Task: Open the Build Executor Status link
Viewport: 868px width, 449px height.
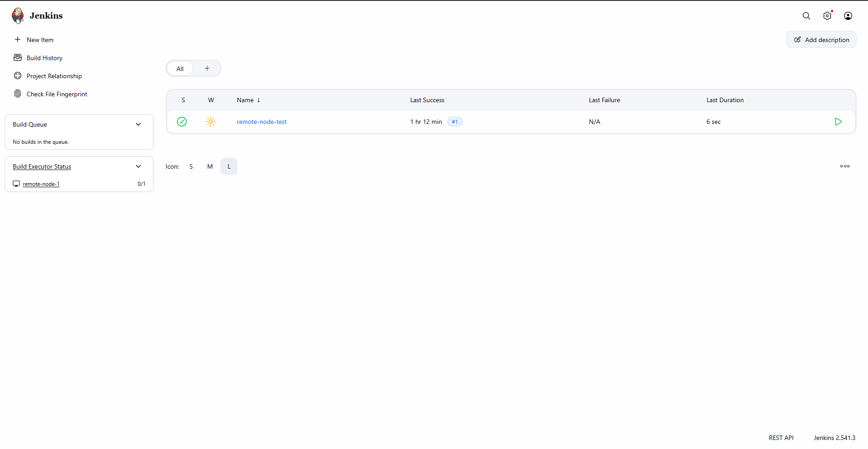Action: (42, 166)
